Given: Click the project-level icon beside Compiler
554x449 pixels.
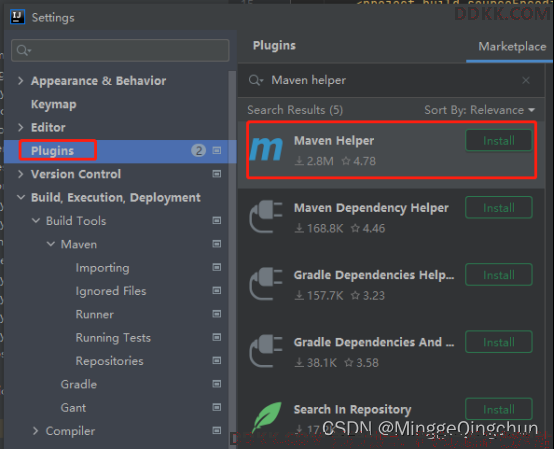Looking at the screenshot, I should (x=217, y=430).
